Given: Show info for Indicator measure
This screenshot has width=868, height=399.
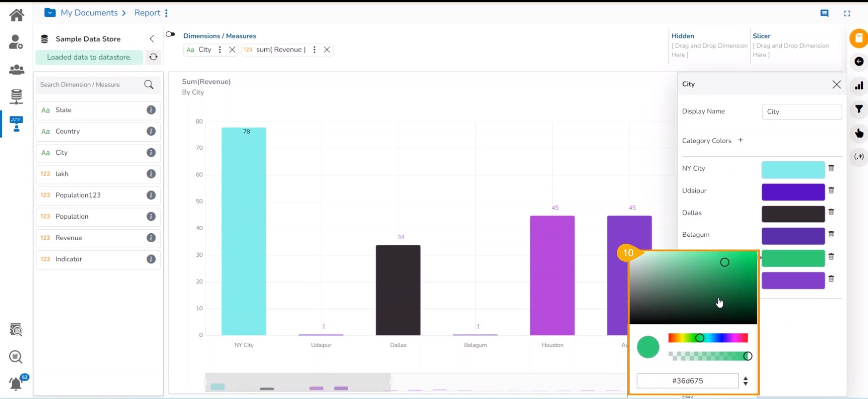Looking at the screenshot, I should coord(151,259).
